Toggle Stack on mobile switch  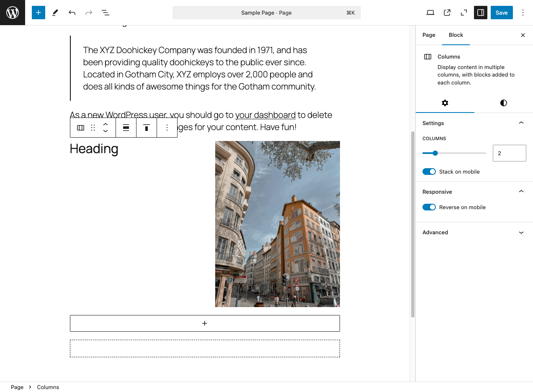[x=429, y=172]
